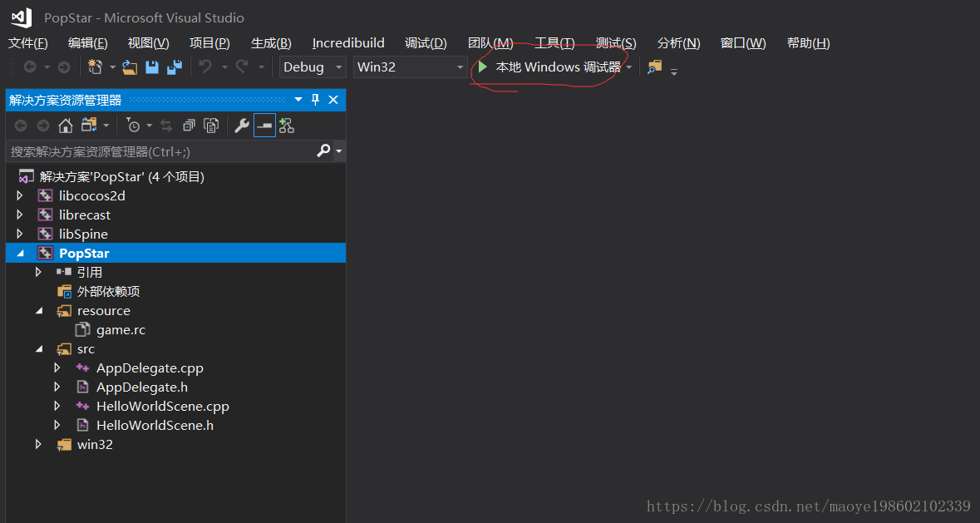980x523 pixels.
Task: Open the Undo history dropdown arrow
Action: click(224, 67)
